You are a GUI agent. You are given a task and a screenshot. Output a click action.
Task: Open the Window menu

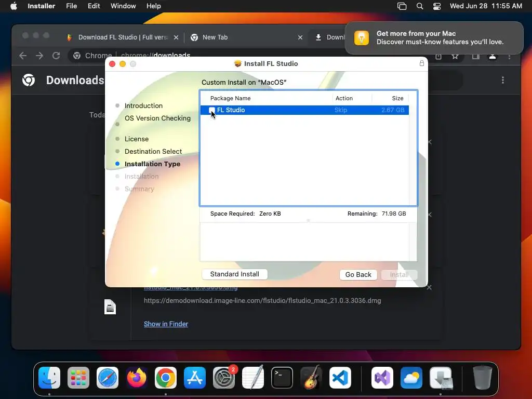[x=123, y=6]
